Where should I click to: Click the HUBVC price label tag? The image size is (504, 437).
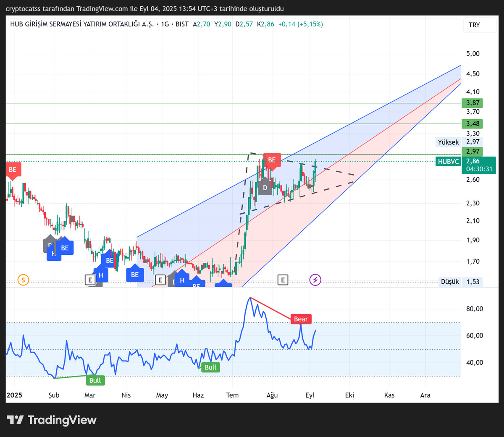(x=448, y=162)
